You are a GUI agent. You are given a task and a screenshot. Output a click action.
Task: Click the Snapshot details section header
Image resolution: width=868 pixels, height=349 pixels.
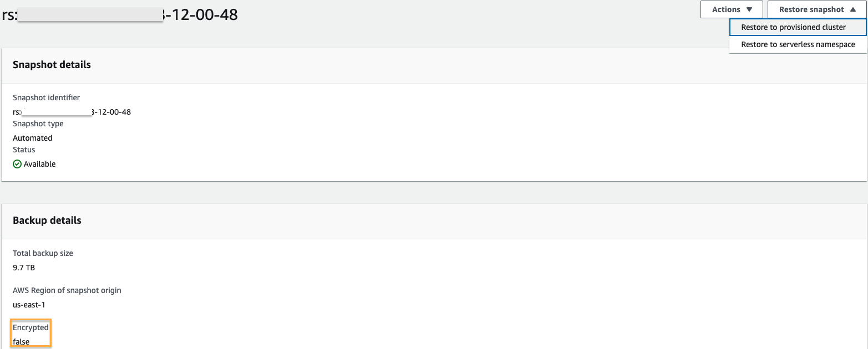pos(52,65)
